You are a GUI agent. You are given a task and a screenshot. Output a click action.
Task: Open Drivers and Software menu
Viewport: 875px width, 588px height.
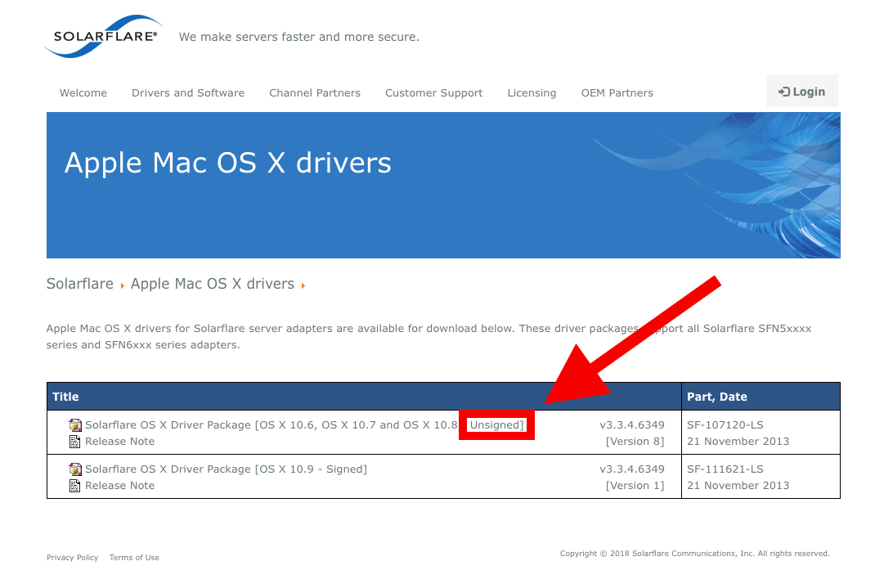(x=188, y=92)
